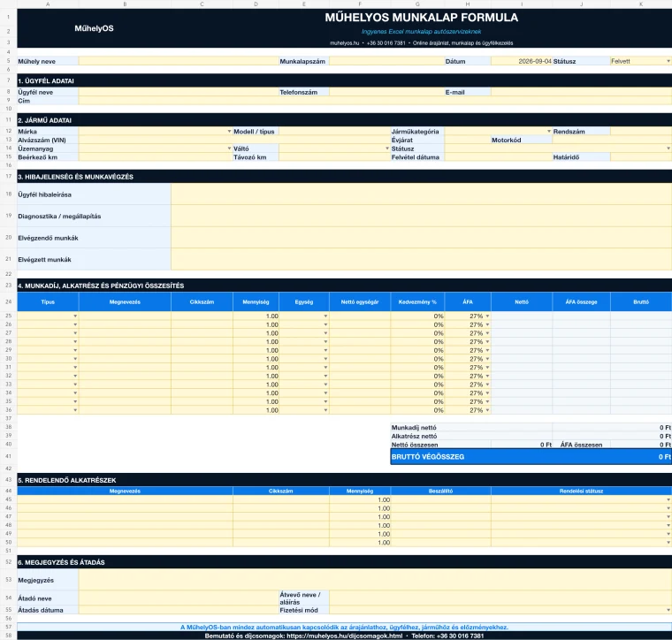Select the Munkadíj nettó 0 Ft value
Image resolution: width=672 pixels, height=640 pixels.
(x=612, y=428)
